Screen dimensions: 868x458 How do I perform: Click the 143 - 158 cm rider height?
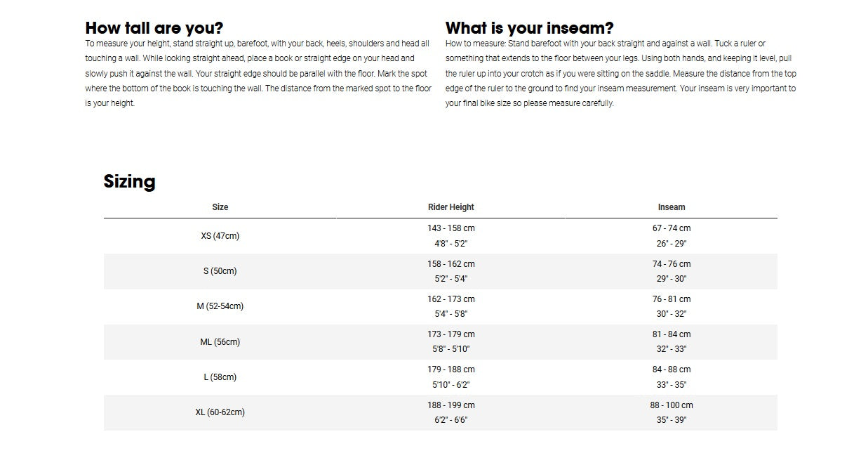pyautogui.click(x=451, y=228)
